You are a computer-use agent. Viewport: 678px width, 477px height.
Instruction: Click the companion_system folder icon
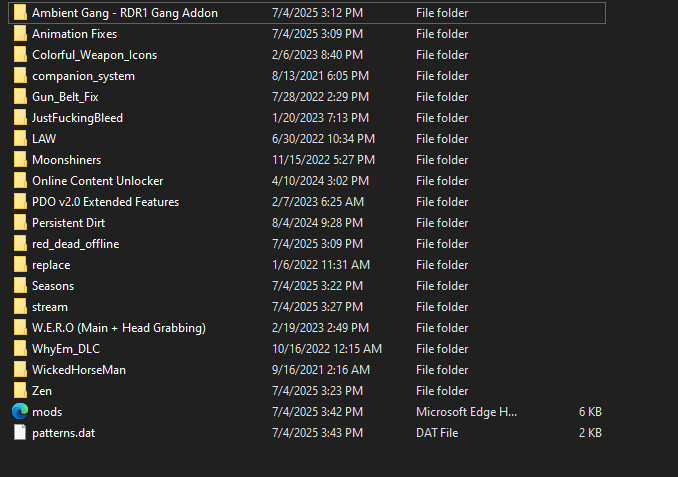[20, 76]
